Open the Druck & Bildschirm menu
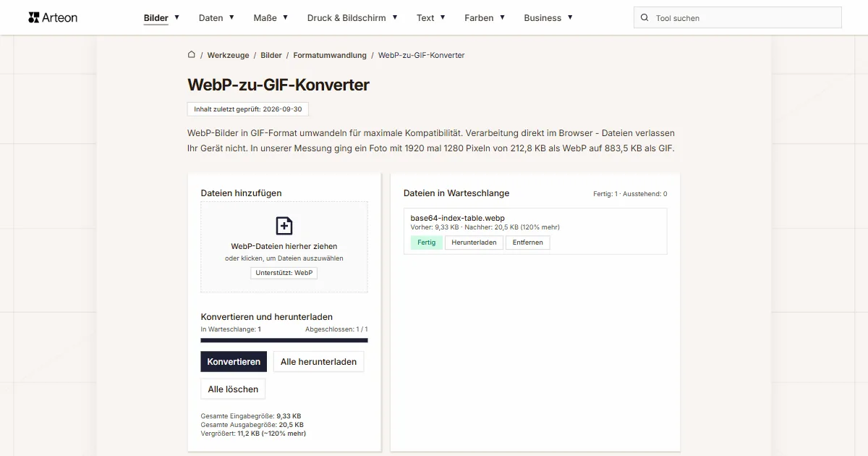This screenshot has height=456, width=868. coord(346,18)
